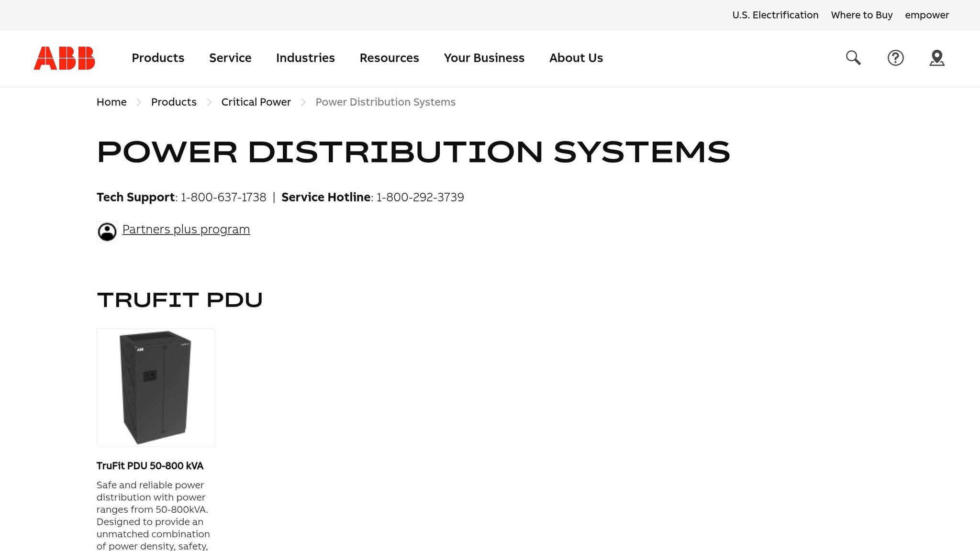Click the TruFit PDU description text
Screen dimensions: 980x551
click(153, 516)
